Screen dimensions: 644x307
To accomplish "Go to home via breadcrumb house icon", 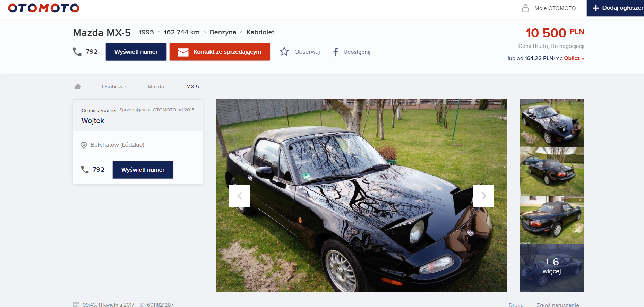I will [78, 86].
